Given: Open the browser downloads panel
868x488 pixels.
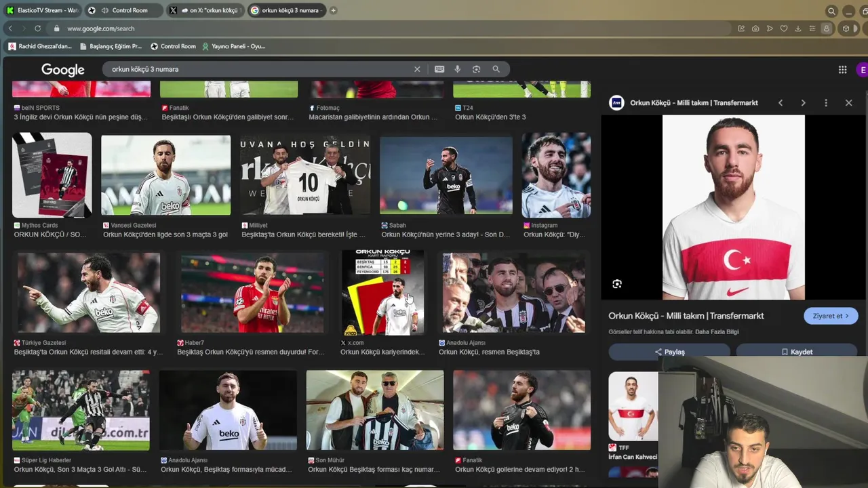Looking at the screenshot, I should pos(798,28).
